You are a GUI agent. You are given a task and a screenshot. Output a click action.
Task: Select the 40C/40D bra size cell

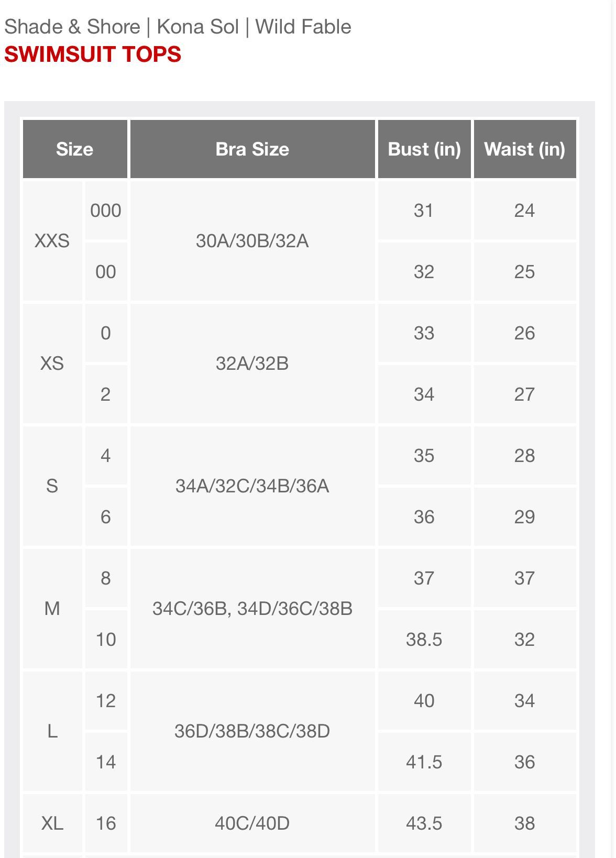(252, 823)
